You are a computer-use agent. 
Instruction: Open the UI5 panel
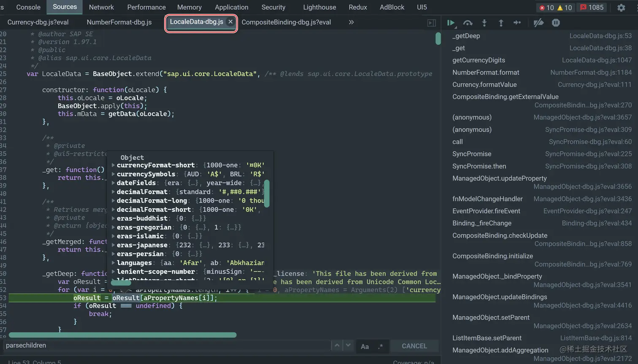coord(422,7)
